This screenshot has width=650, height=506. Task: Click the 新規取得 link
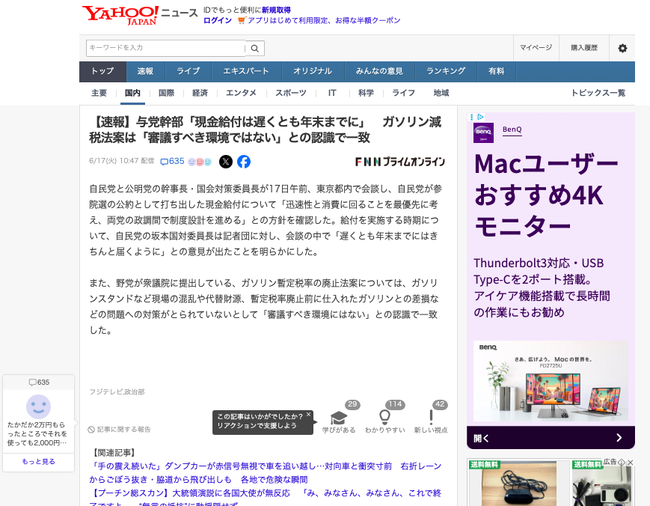click(x=276, y=10)
